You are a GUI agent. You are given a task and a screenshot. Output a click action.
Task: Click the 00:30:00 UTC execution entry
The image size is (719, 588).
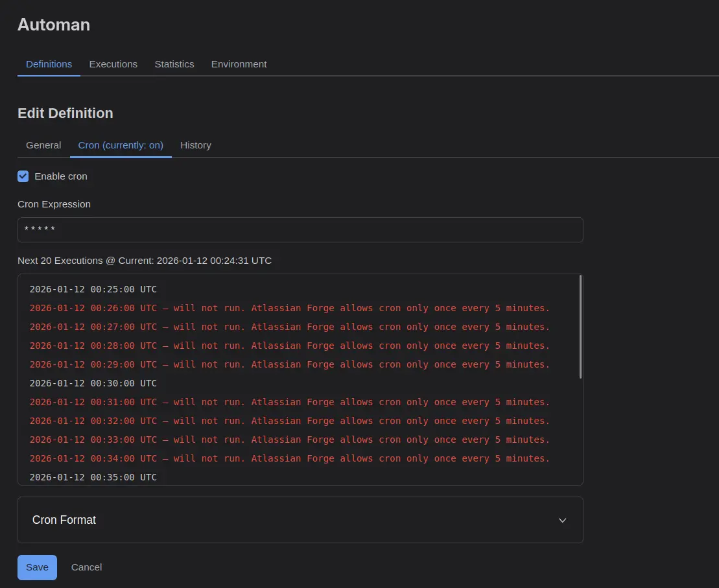tap(93, 383)
